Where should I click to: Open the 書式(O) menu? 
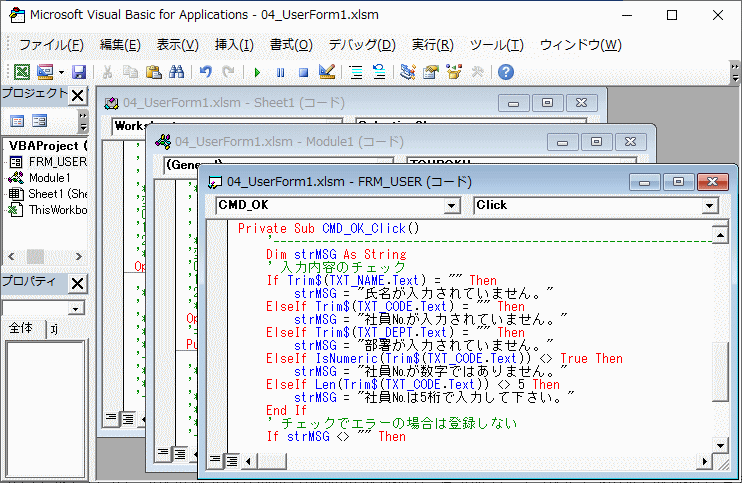pyautogui.click(x=291, y=45)
